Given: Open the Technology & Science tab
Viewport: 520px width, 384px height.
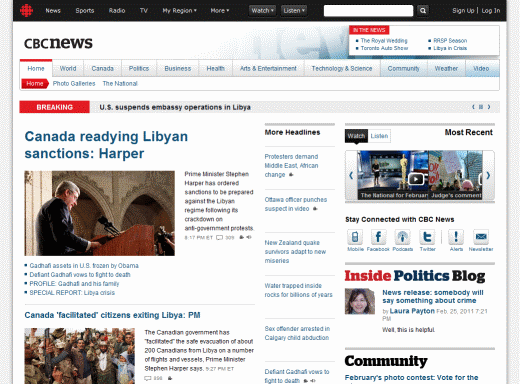Looking at the screenshot, I should [x=342, y=68].
